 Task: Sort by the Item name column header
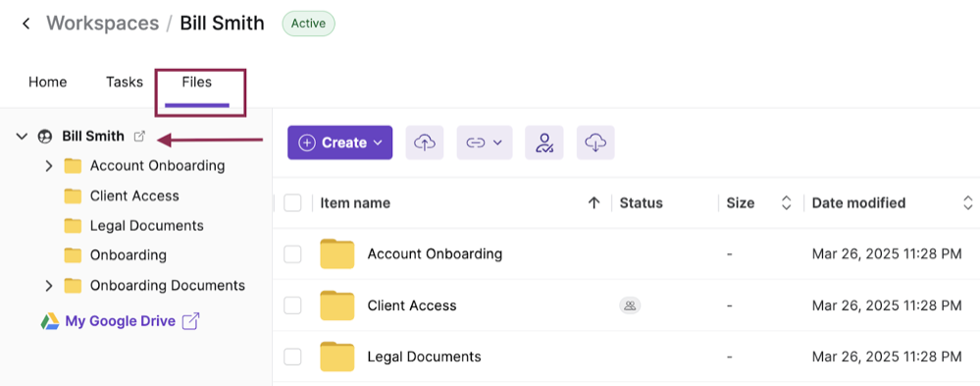pyautogui.click(x=355, y=202)
